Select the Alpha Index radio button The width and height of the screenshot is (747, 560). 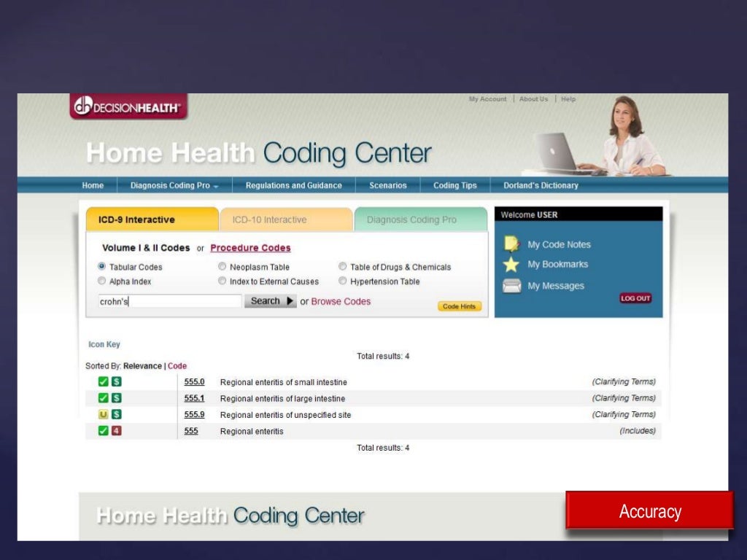coord(101,281)
